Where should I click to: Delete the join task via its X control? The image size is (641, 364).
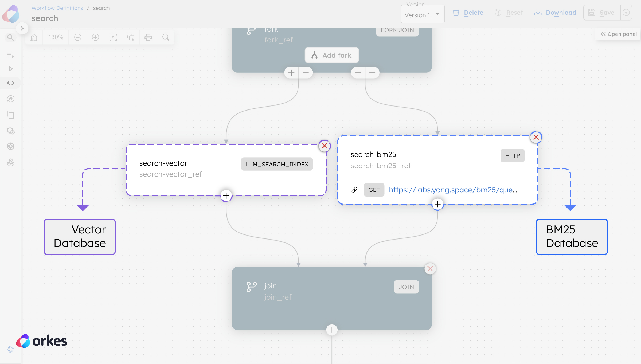coord(430,269)
